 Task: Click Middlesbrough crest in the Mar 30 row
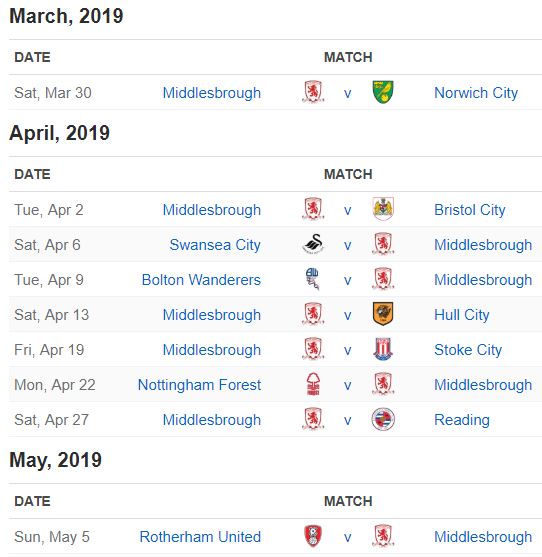tap(313, 92)
